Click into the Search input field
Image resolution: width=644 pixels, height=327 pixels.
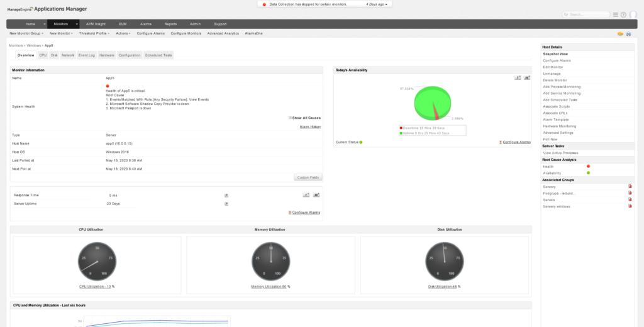pyautogui.click(x=587, y=14)
